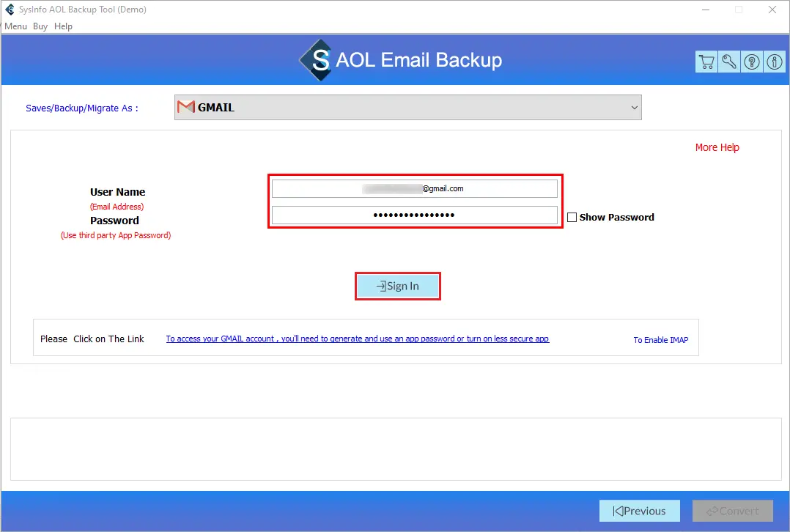This screenshot has height=532, width=790.
Task: Click the Previous button
Action: tap(639, 511)
